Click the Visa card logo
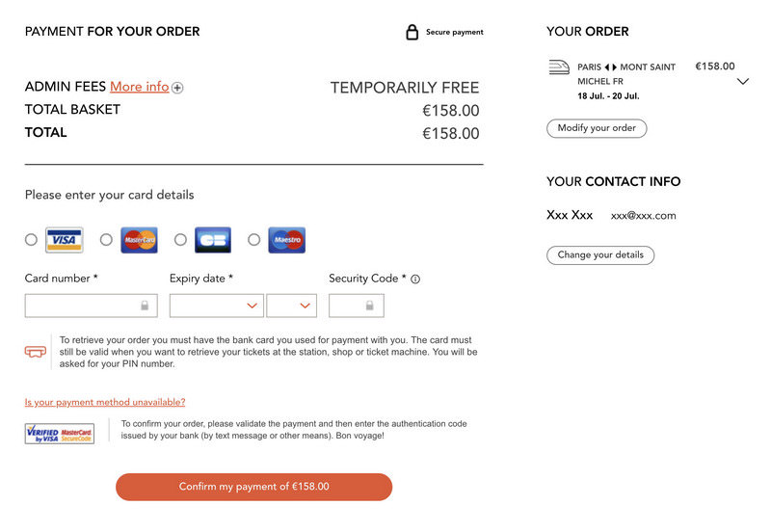771x532 pixels. pyautogui.click(x=65, y=240)
